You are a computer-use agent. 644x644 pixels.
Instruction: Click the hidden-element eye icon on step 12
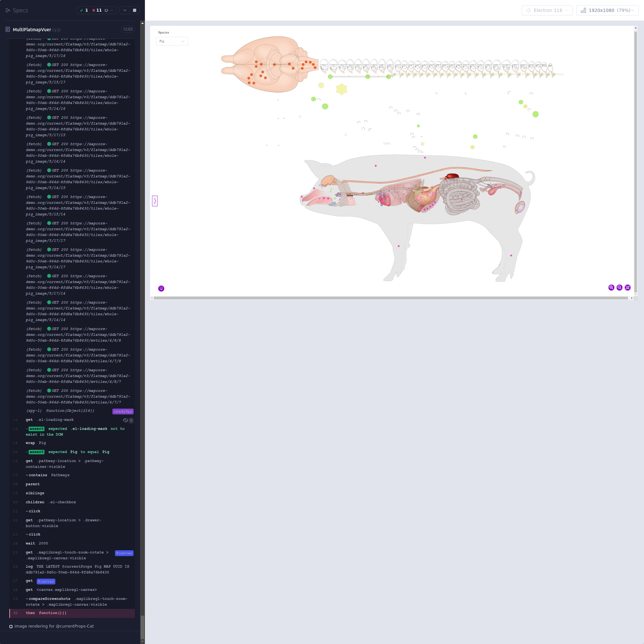125,420
